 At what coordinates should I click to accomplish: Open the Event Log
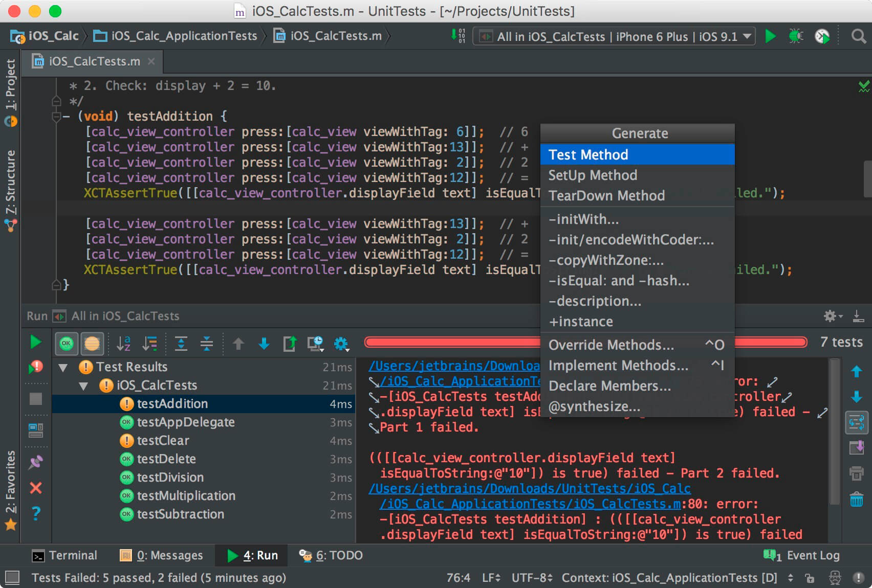[x=801, y=555]
